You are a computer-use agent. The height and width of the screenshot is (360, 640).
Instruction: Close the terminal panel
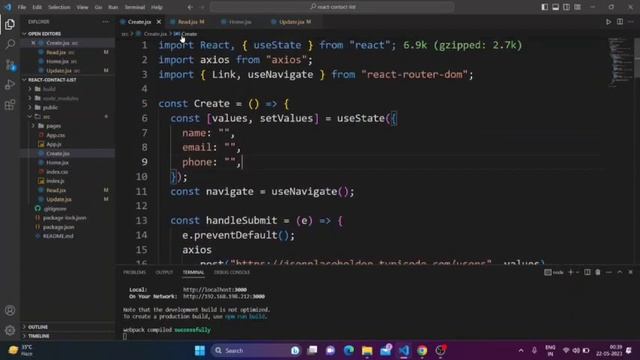point(631,272)
